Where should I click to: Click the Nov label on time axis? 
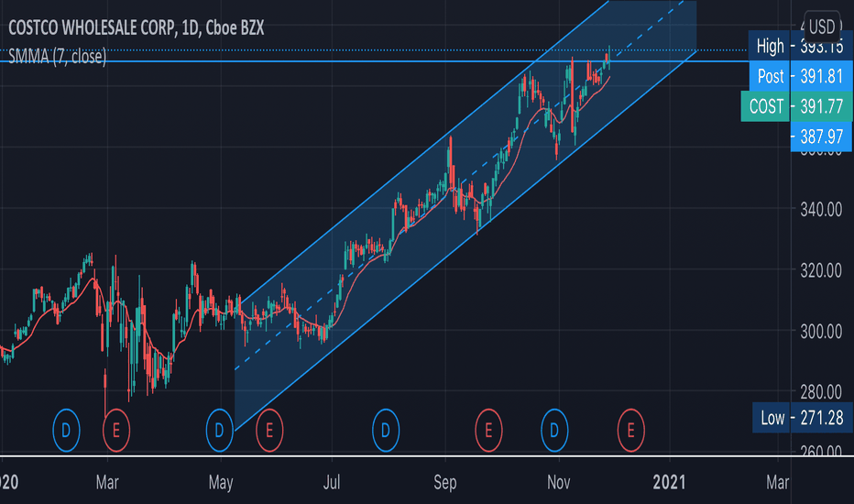559,482
